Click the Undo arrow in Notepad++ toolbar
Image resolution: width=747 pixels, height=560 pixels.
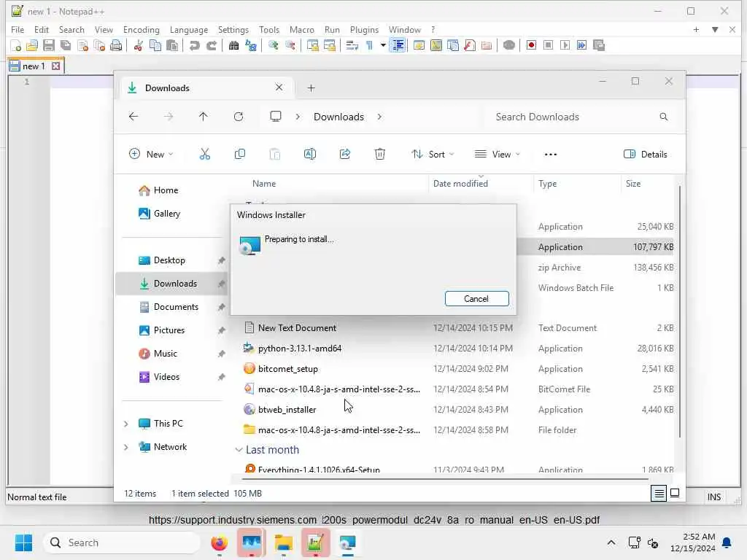pyautogui.click(x=194, y=46)
